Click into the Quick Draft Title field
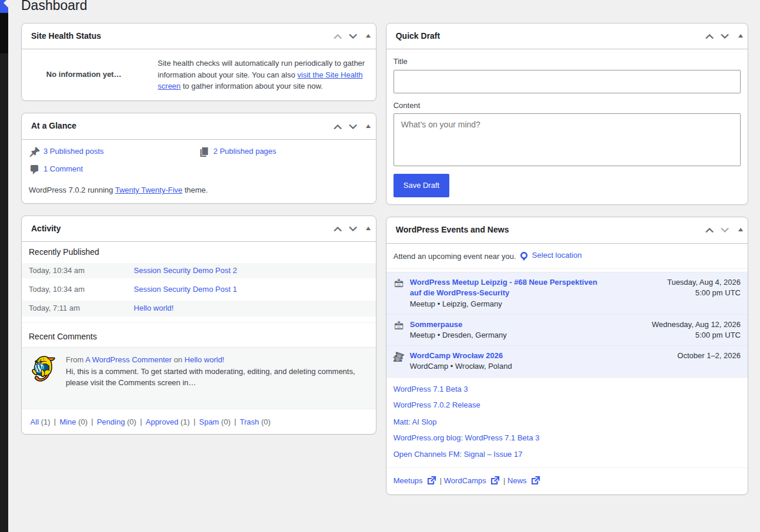 coord(567,82)
